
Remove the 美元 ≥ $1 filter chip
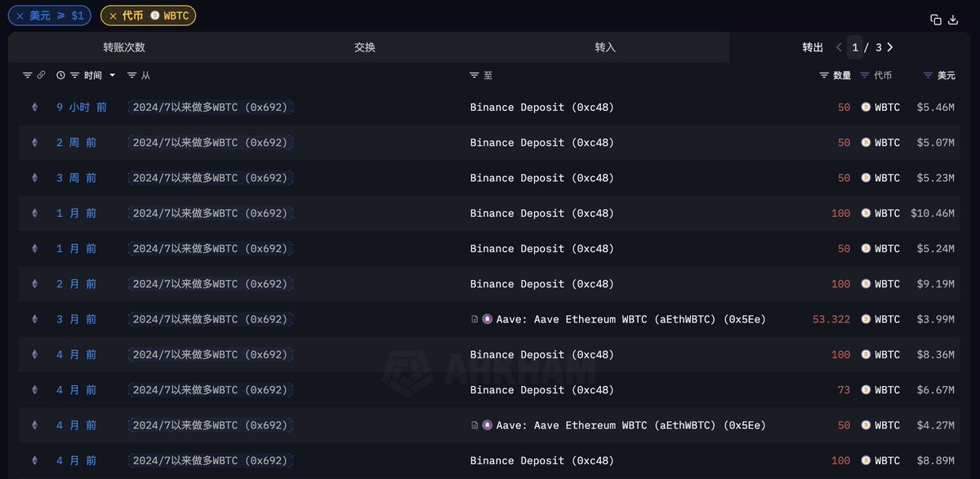(x=20, y=16)
